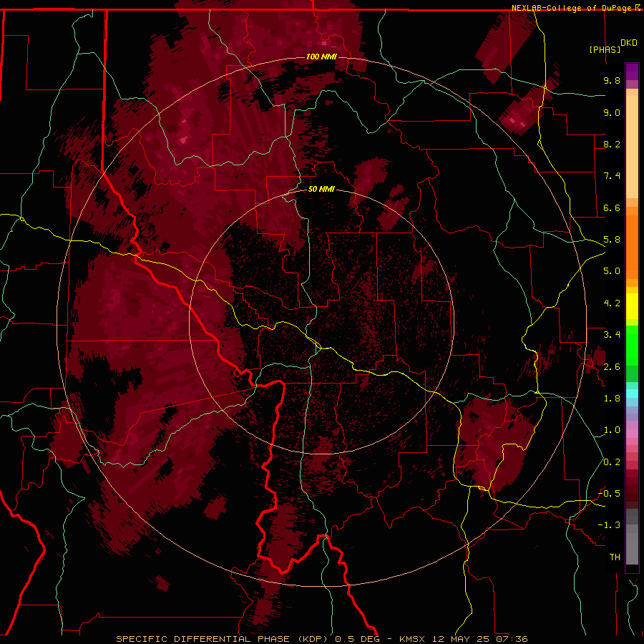Image resolution: width=644 pixels, height=644 pixels.
Task: Click the -1.3 scale value
Action: click(x=609, y=525)
